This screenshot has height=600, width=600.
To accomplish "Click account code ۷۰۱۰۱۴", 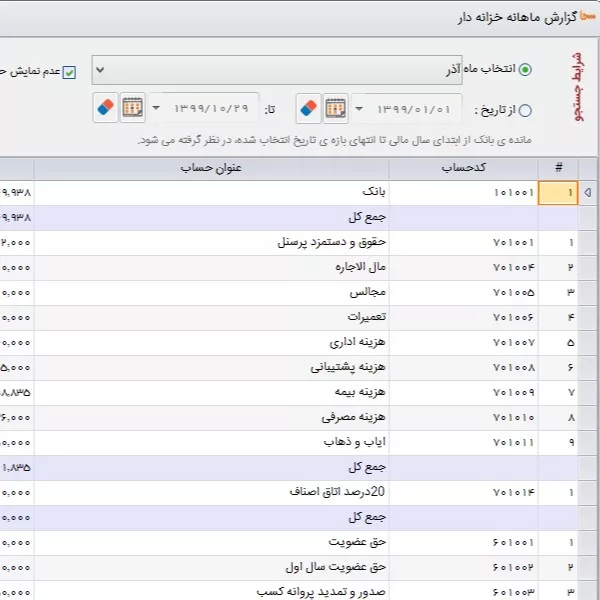I will tap(514, 492).
